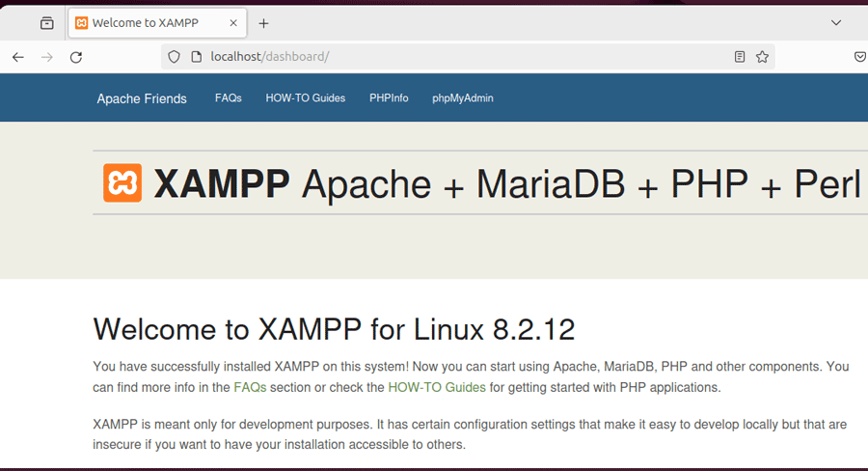This screenshot has width=868, height=471.
Task: Open a new tab with plus button
Action: click(x=263, y=23)
